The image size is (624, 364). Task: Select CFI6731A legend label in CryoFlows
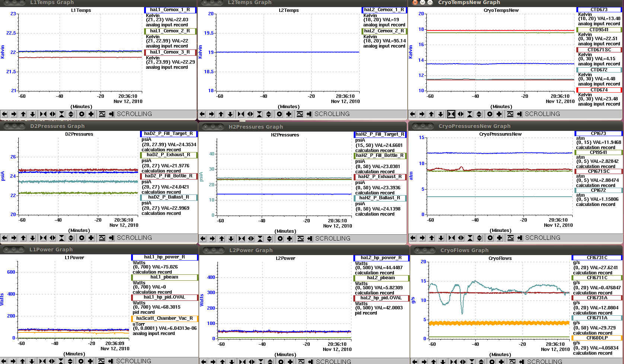pyautogui.click(x=597, y=298)
